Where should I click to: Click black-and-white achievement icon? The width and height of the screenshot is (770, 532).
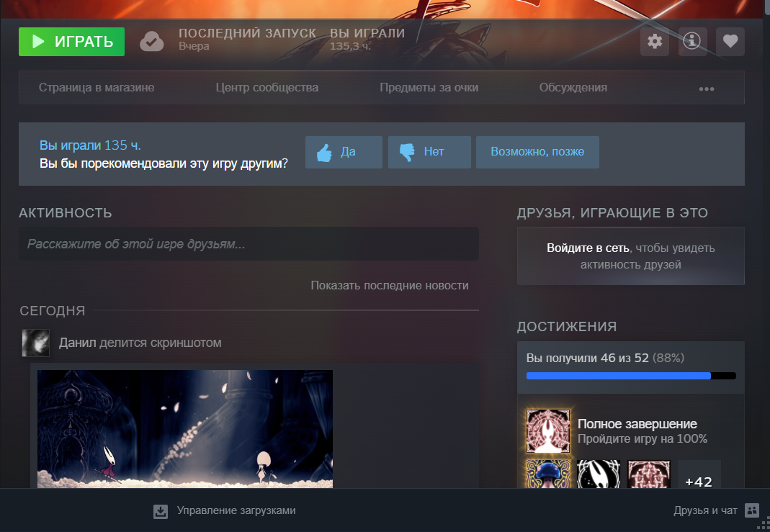(x=599, y=474)
